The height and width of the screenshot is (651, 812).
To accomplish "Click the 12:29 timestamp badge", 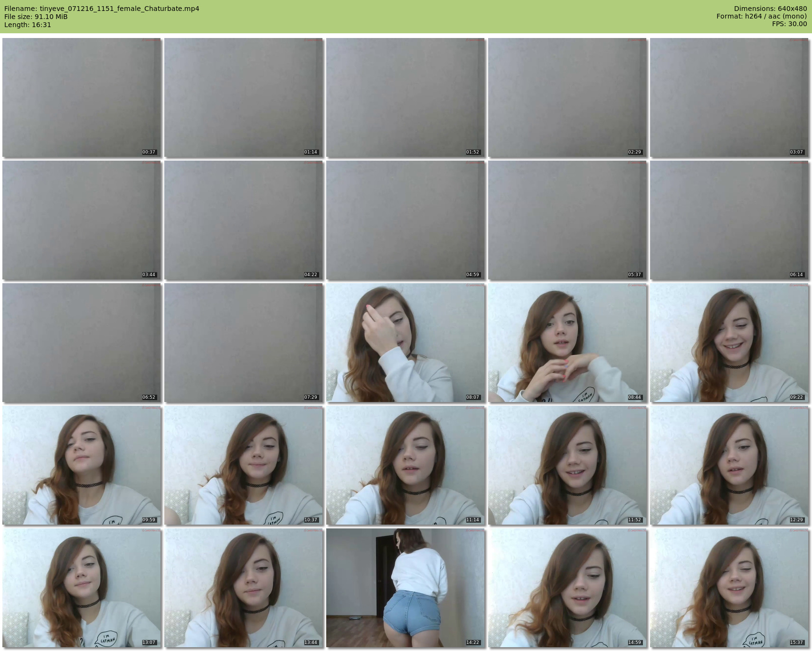I will point(796,520).
